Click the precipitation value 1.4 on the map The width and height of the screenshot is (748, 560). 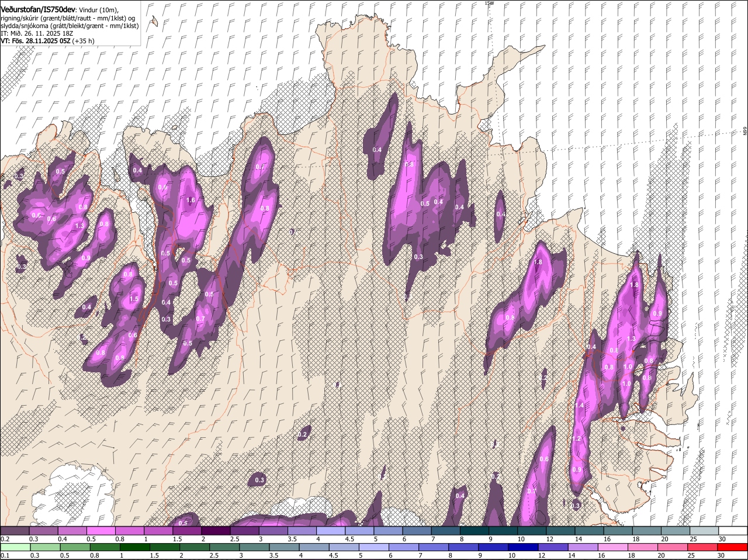tap(580, 406)
